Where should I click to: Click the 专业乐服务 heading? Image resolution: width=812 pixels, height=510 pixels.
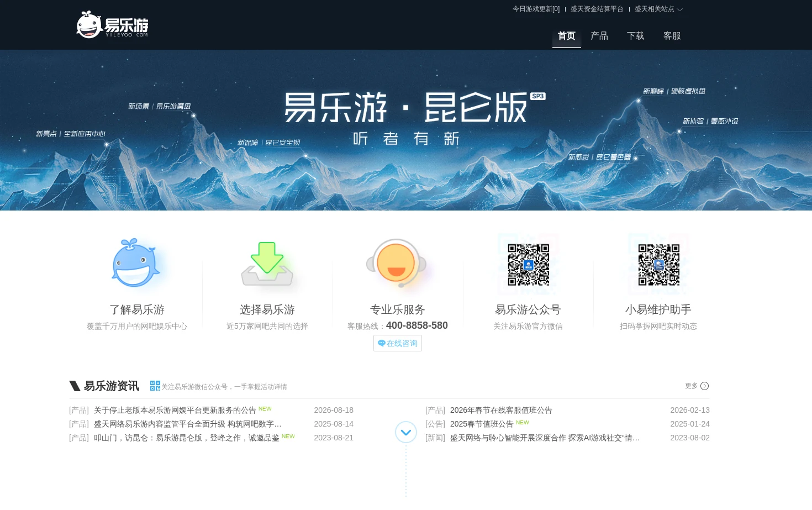[x=398, y=309]
